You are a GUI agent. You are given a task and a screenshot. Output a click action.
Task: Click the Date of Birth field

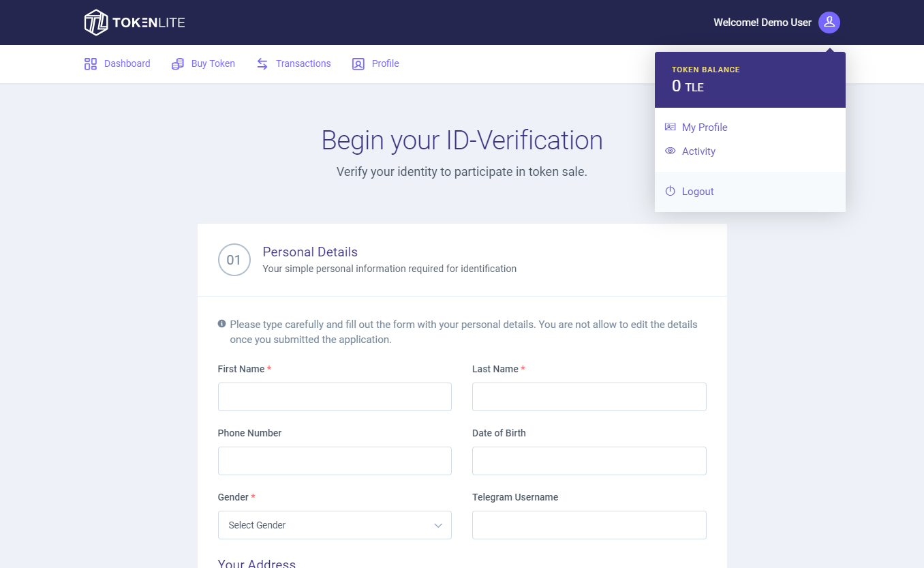589,461
